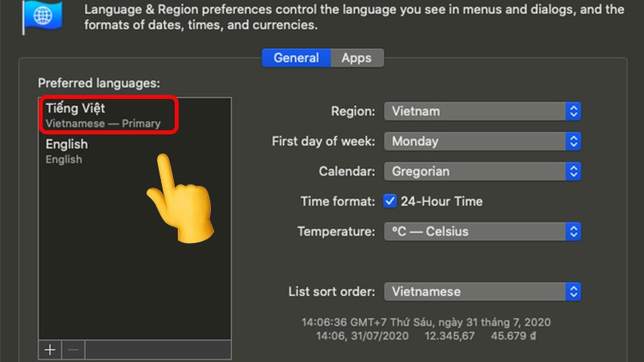Viewport: 644px width, 362px height.
Task: Open the Calendar dropdown showing Gregorian
Action: tap(482, 171)
